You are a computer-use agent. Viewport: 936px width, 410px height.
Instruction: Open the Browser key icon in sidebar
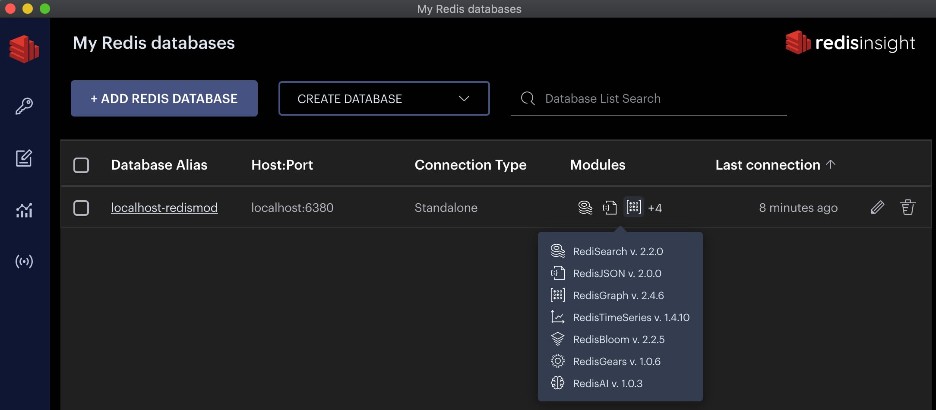[x=24, y=106]
